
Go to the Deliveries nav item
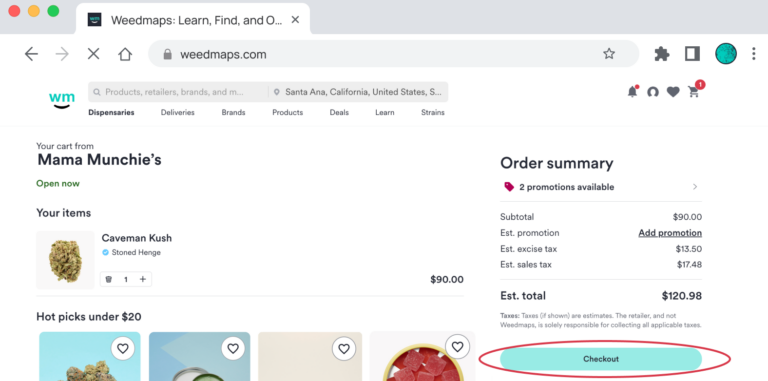[178, 113]
